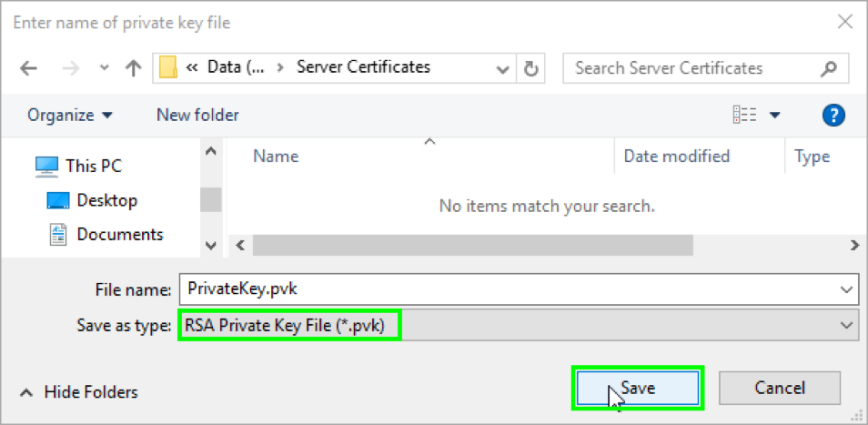The image size is (868, 425).
Task: Click the Back navigation arrow
Action: pyautogui.click(x=28, y=68)
